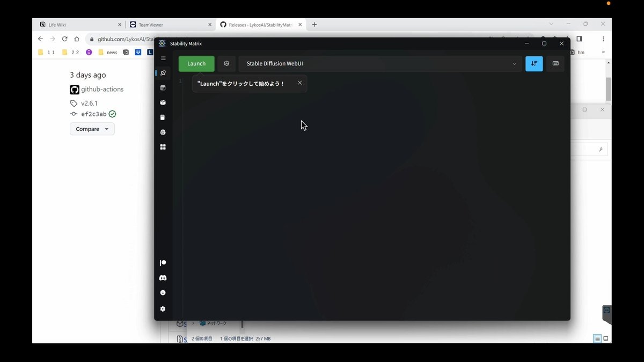
Task: Switch Explorer to large icons view
Action: (606, 338)
